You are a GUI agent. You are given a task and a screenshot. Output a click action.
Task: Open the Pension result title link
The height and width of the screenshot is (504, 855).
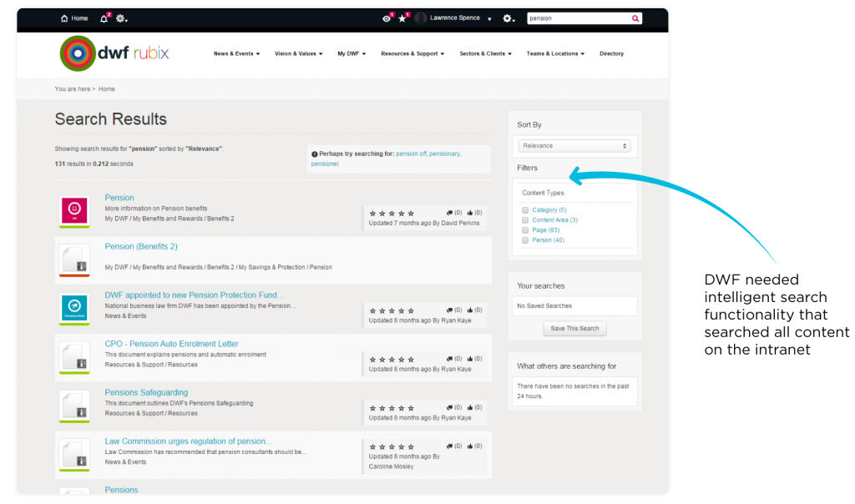[119, 198]
